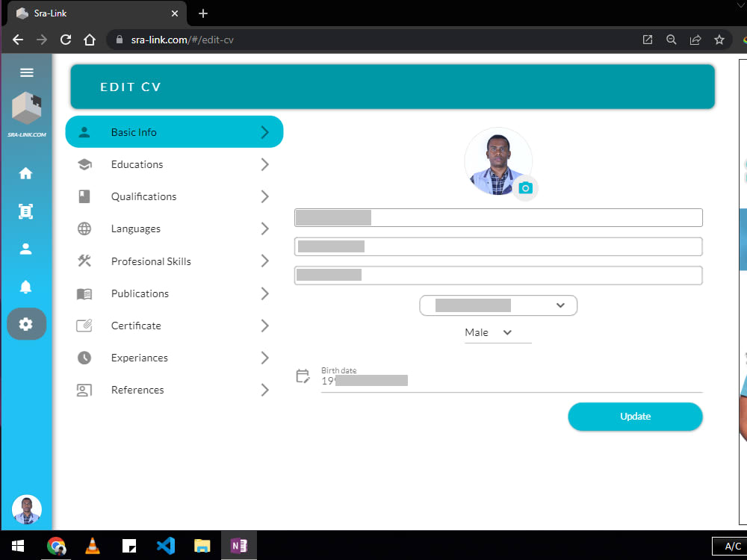
Task: Expand chevron on Profesional Skills row
Action: 265,261
